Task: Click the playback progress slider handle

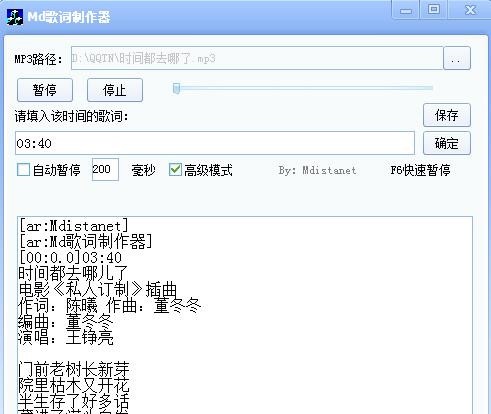Action: pos(176,88)
